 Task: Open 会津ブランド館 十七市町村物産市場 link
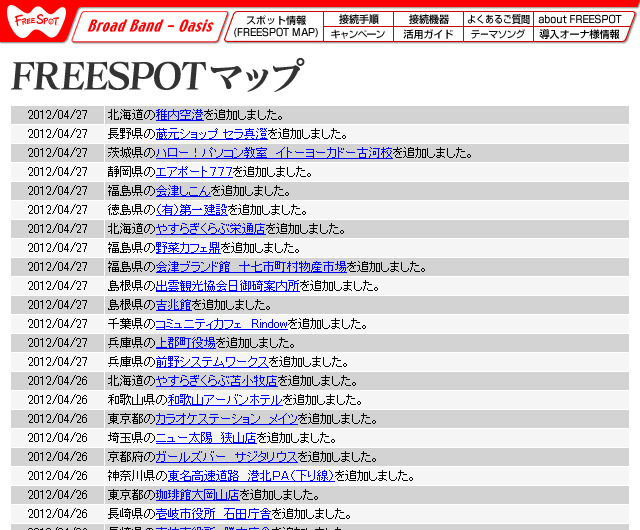pos(251,267)
